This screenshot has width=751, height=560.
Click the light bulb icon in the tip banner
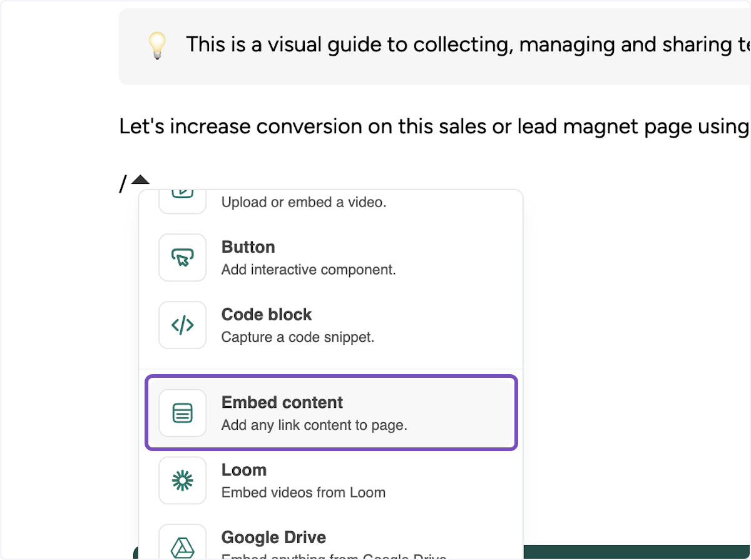[x=157, y=46]
